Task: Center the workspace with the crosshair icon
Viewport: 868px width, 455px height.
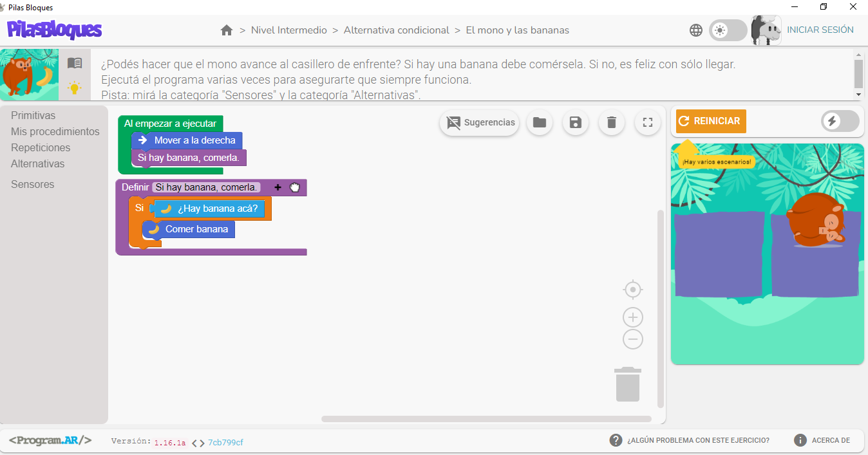Action: pyautogui.click(x=633, y=290)
